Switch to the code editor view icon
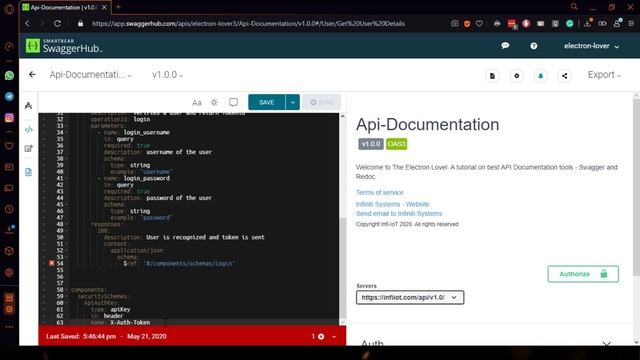640x360 pixels. 29,130
